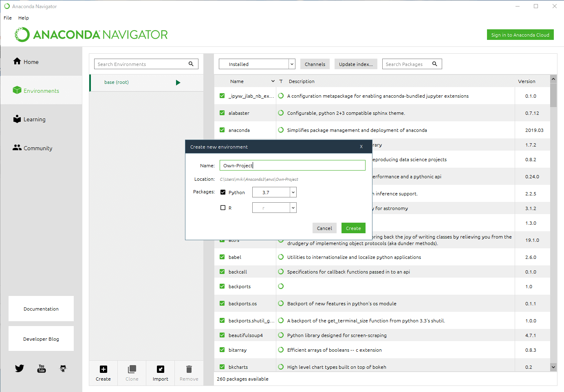
Task: Click the package list scrollbar thumb
Action: (x=553, y=95)
